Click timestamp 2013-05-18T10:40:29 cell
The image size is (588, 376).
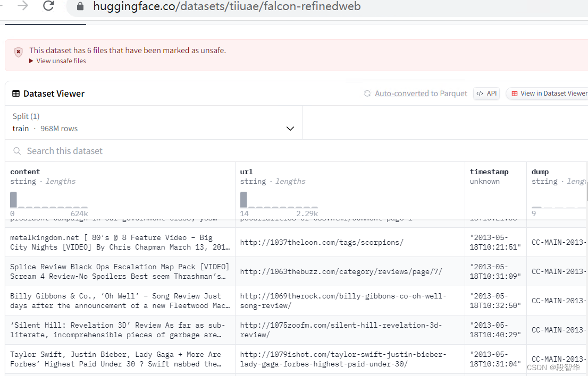495,330
